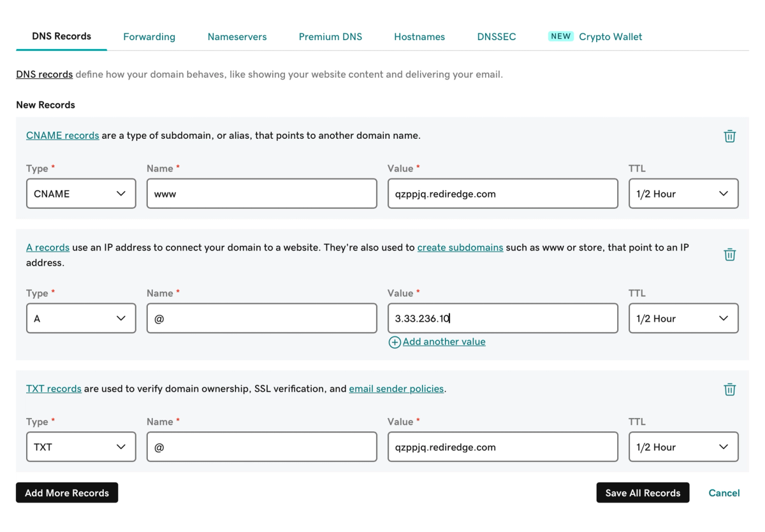Go to the DNSSEC tab
765x532 pixels.
(x=497, y=37)
